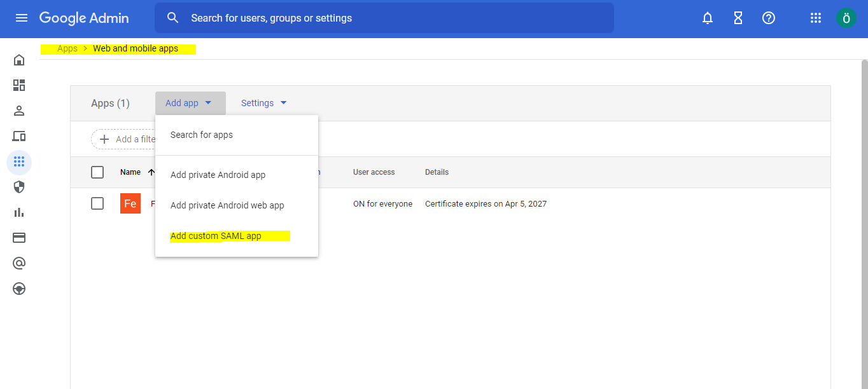Open the tasks hourglass icon
Screen dimensions: 868x389
(738, 18)
